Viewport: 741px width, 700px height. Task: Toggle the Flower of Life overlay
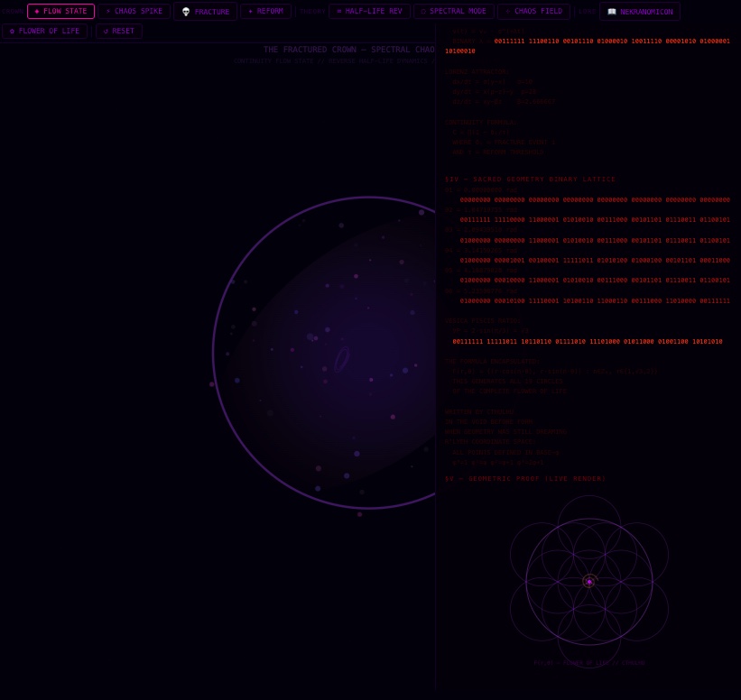pyautogui.click(x=44, y=32)
